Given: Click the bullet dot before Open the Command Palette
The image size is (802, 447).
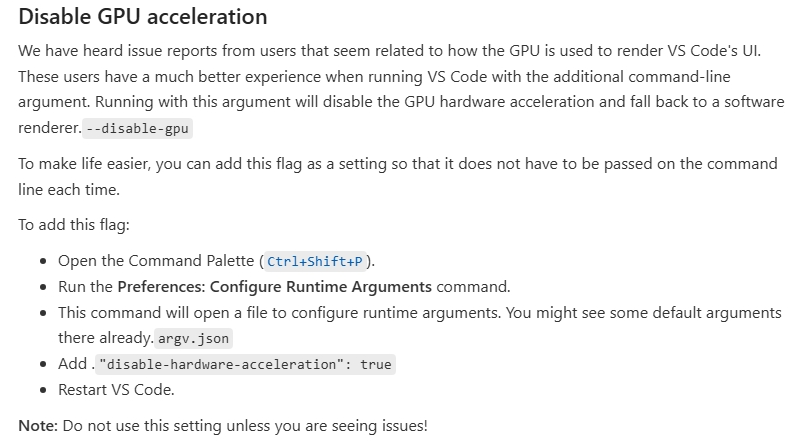Looking at the screenshot, I should [x=44, y=261].
